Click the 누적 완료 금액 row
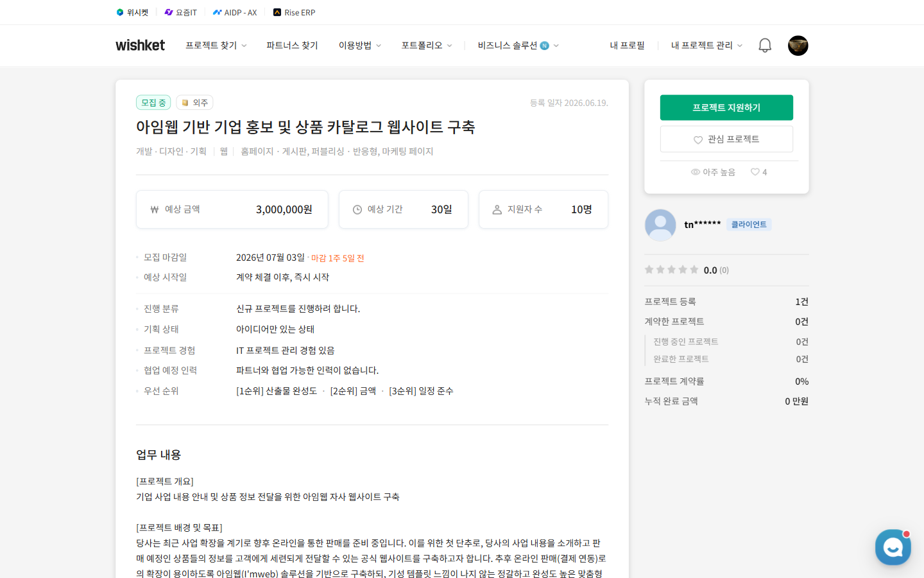Viewport: 924px width, 578px height. (x=726, y=401)
